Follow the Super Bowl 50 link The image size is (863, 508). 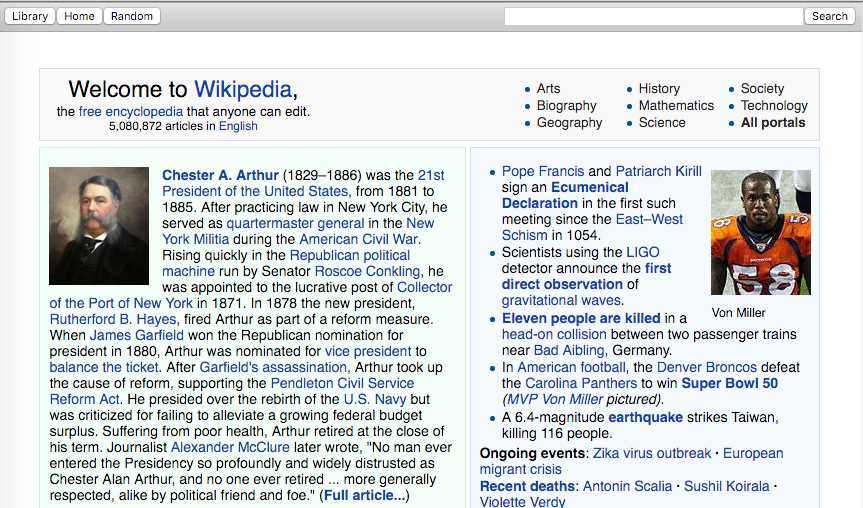[729, 383]
